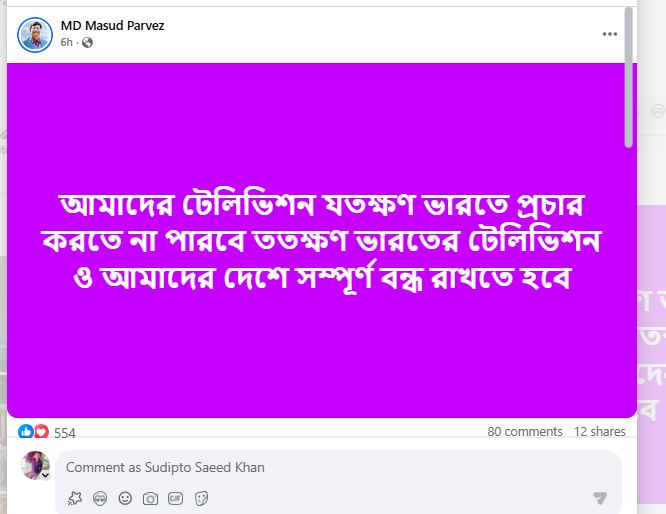Focus the Comment as Sudipto Saeed Khan field

coord(338,467)
